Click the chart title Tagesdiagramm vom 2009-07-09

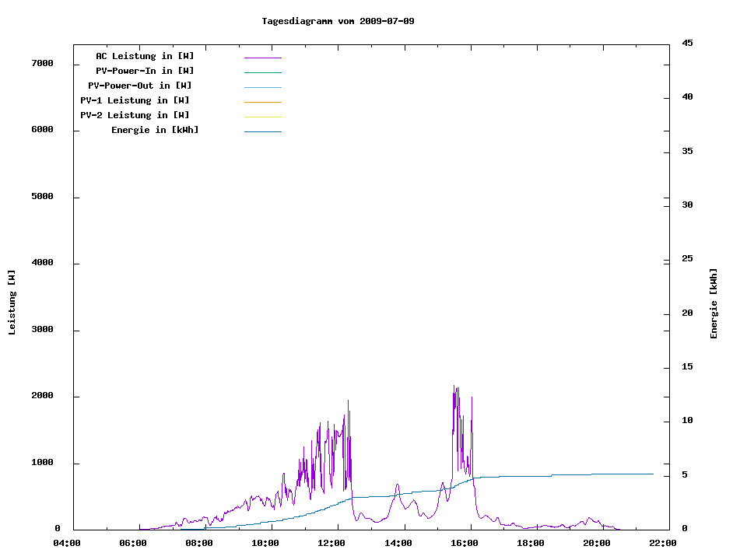click(338, 21)
